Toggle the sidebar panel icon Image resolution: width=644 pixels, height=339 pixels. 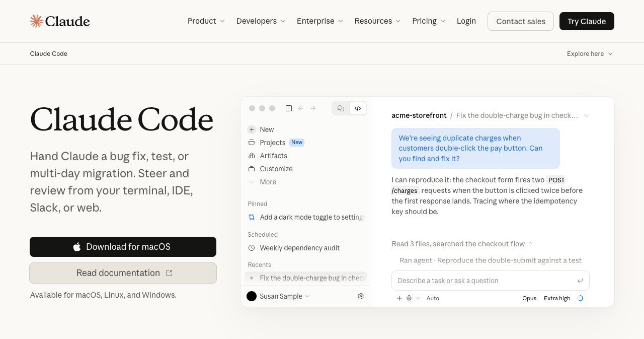point(289,108)
